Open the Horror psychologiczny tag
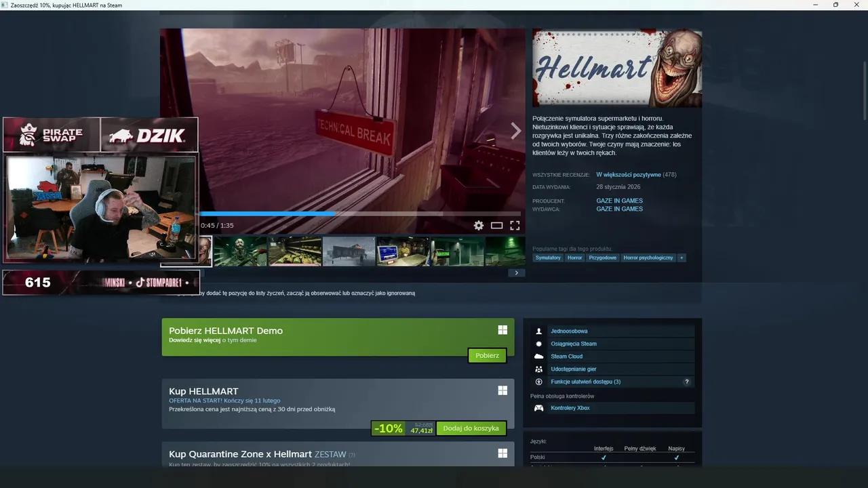The height and width of the screenshot is (488, 868). pyautogui.click(x=648, y=258)
